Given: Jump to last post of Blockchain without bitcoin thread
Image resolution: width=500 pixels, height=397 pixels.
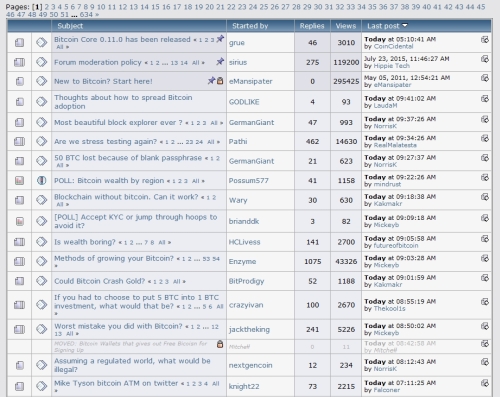Looking at the screenshot, I should pyautogui.click(x=485, y=197).
